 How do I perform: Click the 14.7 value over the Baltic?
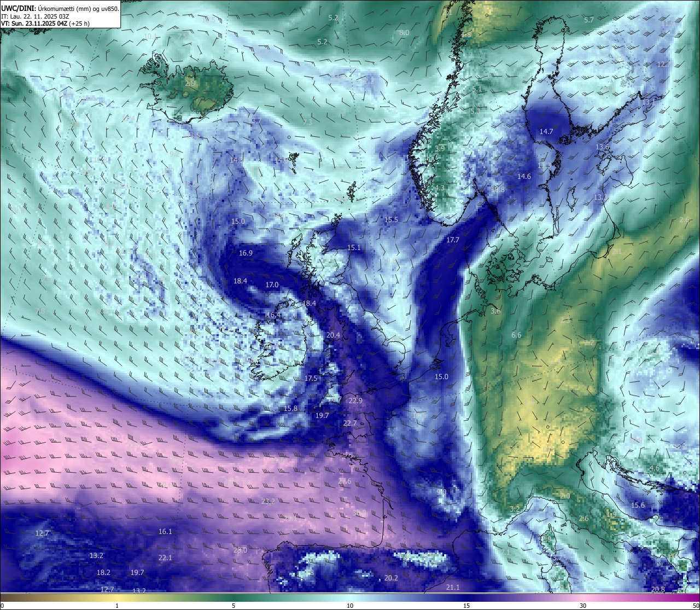point(546,131)
